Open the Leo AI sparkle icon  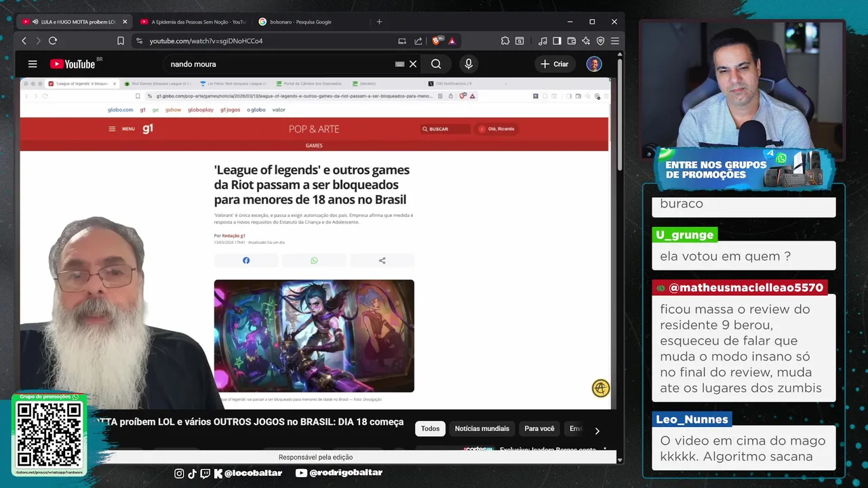(x=586, y=41)
